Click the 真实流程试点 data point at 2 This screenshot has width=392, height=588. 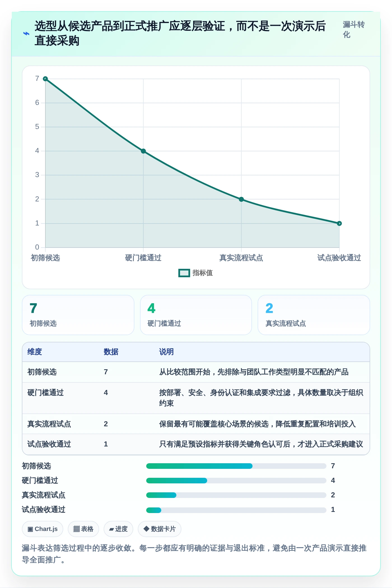241,199
